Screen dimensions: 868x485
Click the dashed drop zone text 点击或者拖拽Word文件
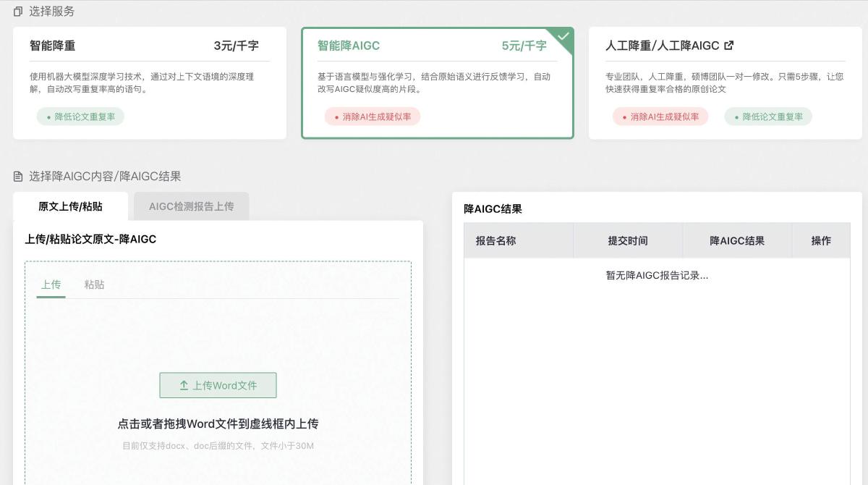pyautogui.click(x=218, y=424)
